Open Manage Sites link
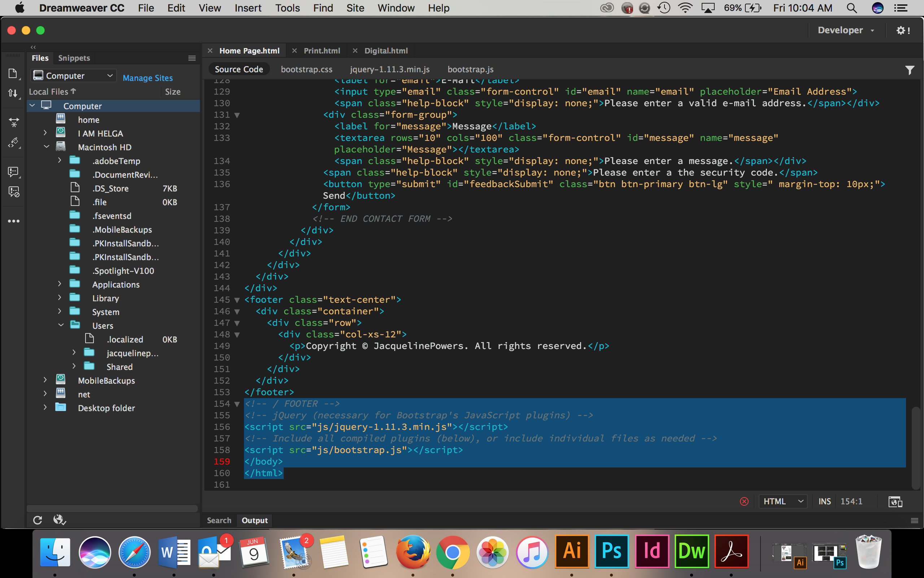Viewport: 924px width, 578px height. pos(148,78)
